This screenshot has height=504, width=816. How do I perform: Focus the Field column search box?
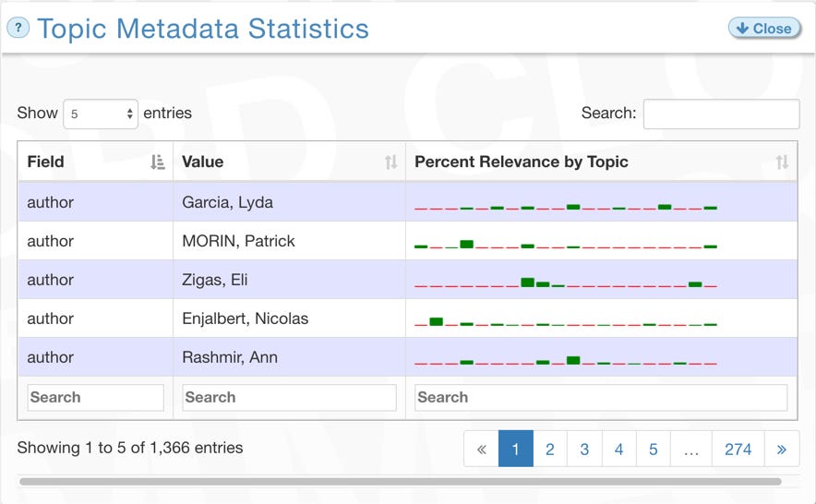(x=95, y=397)
